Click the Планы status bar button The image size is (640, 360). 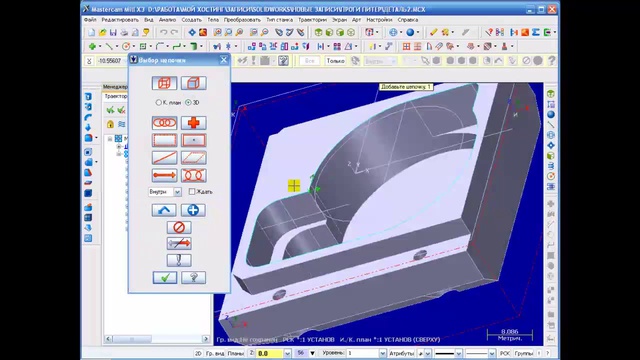[x=236, y=353]
